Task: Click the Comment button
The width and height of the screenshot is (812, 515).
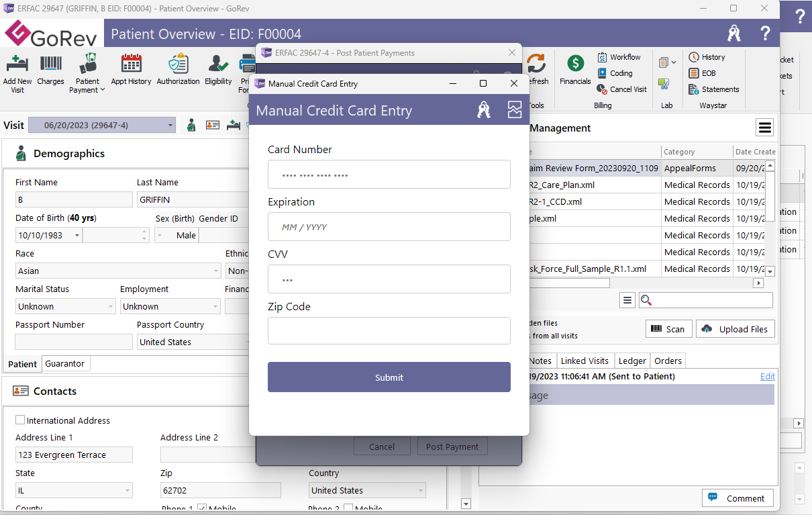Action: pyautogui.click(x=738, y=498)
